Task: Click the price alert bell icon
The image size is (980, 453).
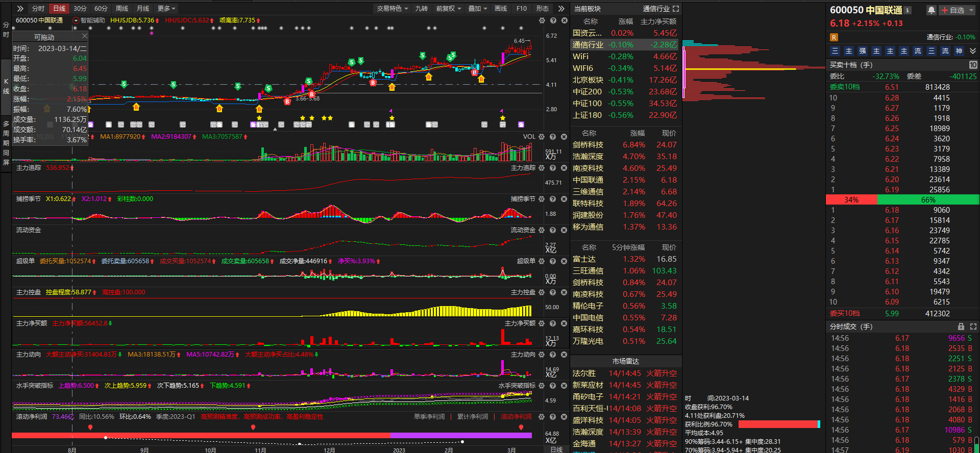Action: point(932,10)
